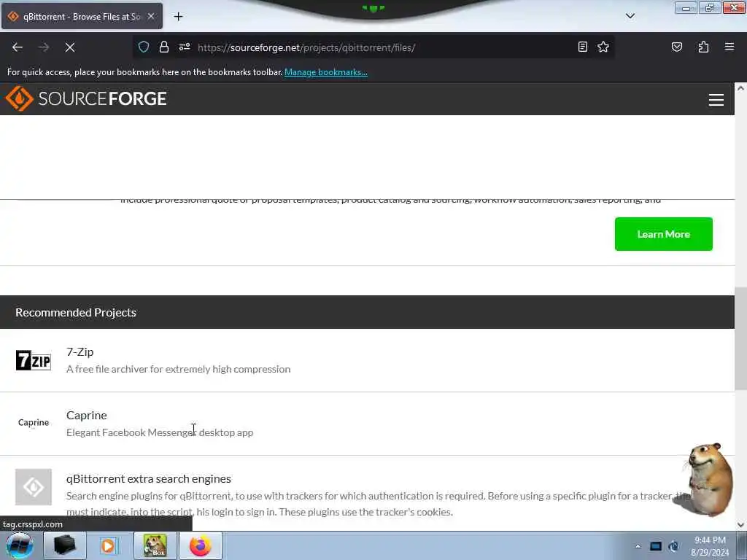Open Firefox application menu

click(729, 47)
